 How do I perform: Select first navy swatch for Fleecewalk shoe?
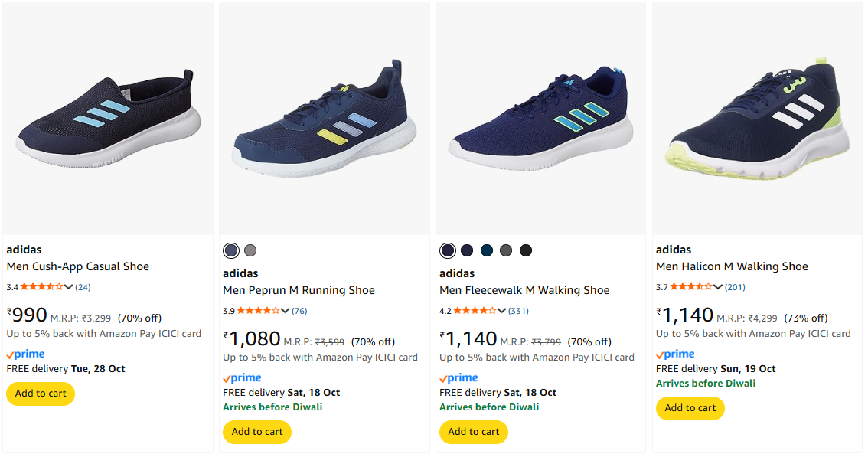pyautogui.click(x=448, y=250)
